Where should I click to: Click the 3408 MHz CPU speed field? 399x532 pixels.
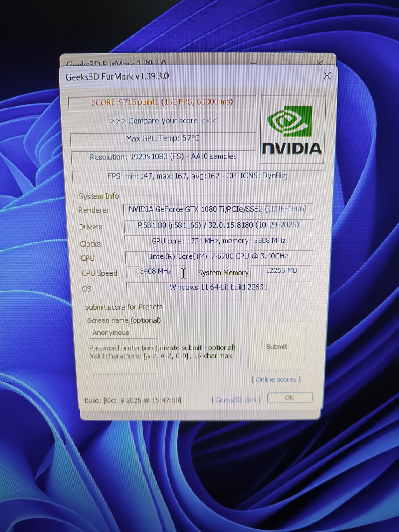pos(156,271)
